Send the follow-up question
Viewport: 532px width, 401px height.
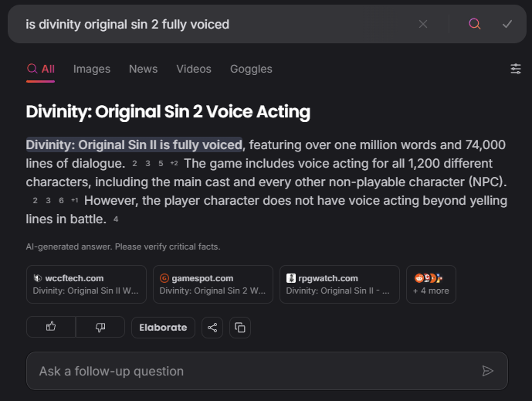(x=487, y=371)
